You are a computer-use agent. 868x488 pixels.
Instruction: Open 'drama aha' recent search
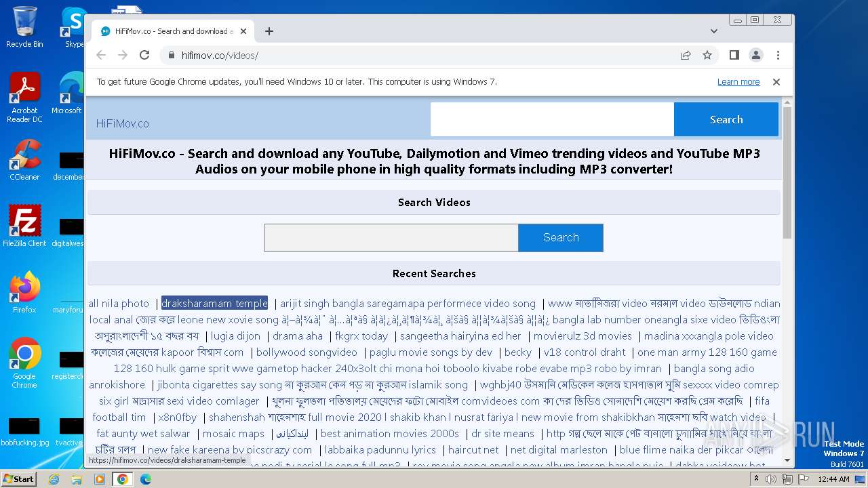298,336
